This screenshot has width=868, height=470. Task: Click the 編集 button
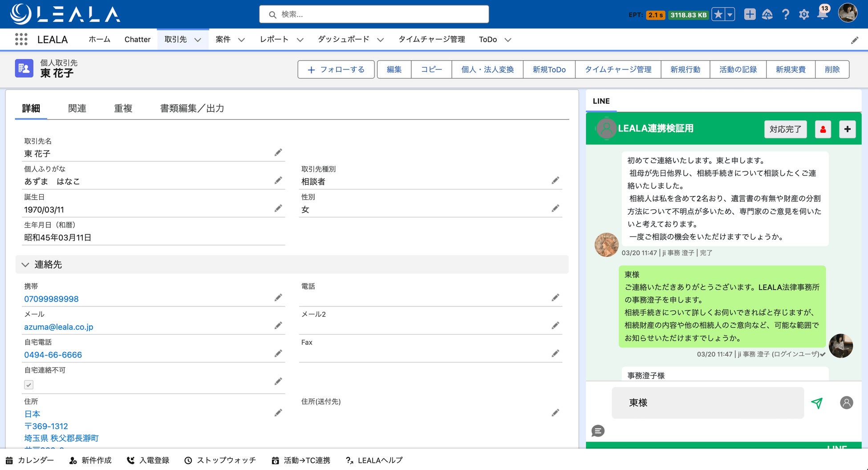pyautogui.click(x=394, y=69)
